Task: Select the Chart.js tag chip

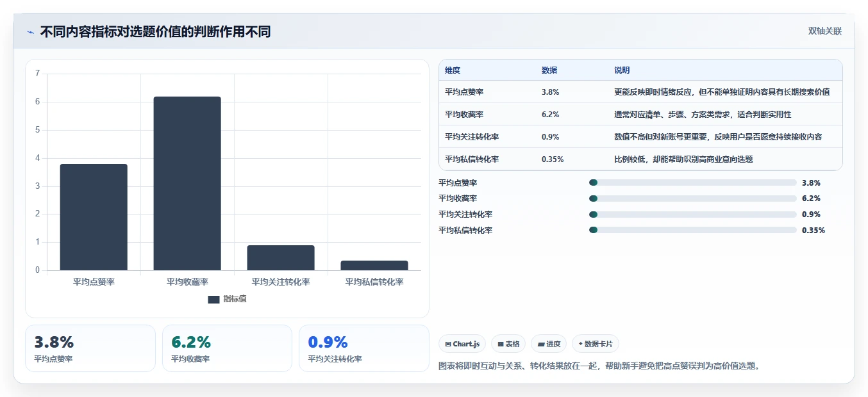Action: [x=462, y=344]
